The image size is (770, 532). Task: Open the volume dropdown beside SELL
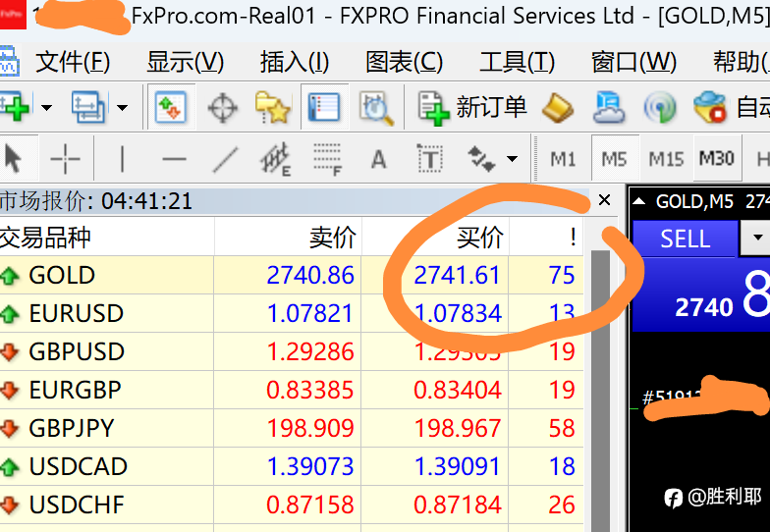(x=756, y=238)
